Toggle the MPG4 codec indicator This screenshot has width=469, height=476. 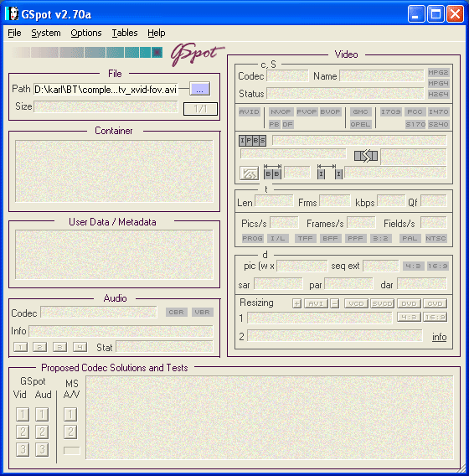(438, 83)
